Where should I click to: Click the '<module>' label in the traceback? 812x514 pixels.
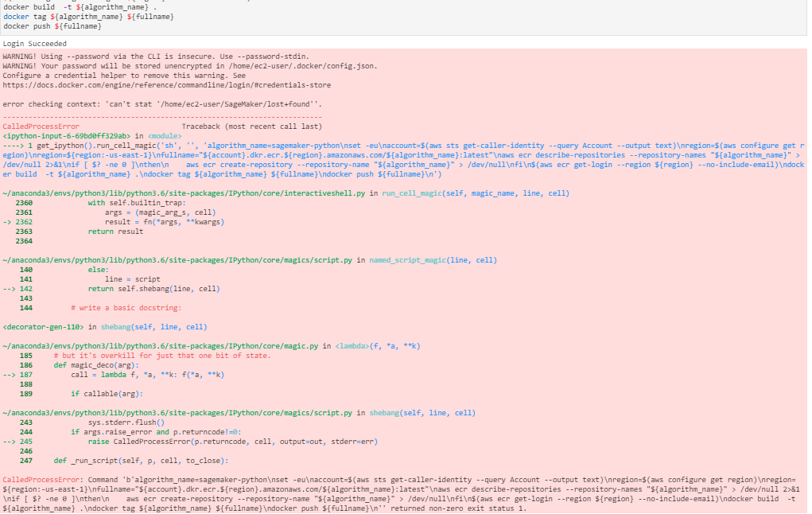(x=165, y=136)
